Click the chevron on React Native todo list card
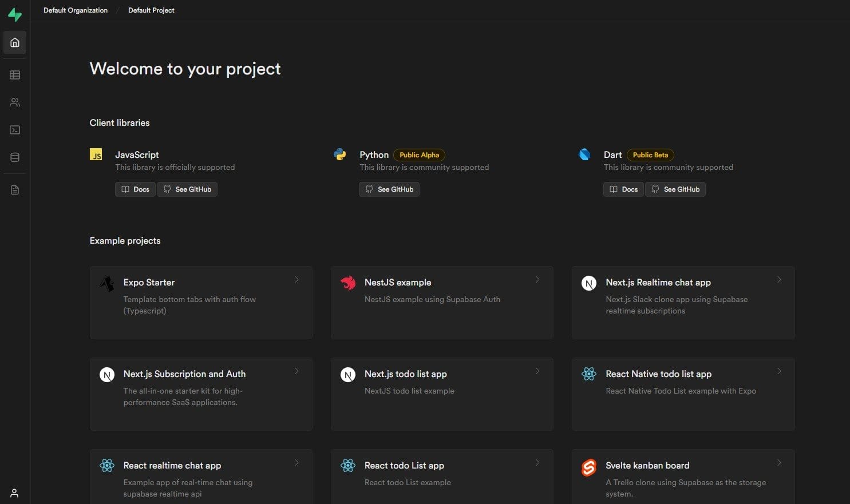This screenshot has width=850, height=504. 779,371
